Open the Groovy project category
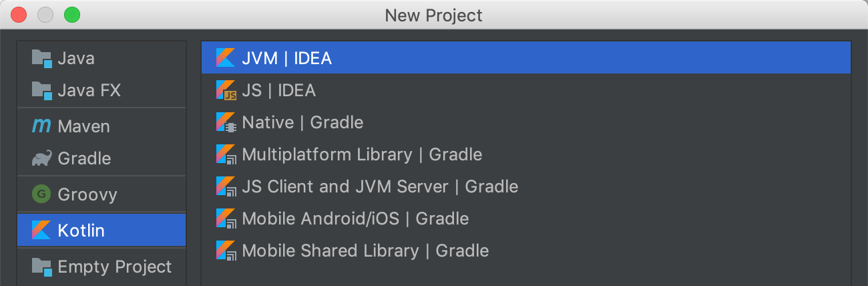Image resolution: width=868 pixels, height=286 pixels. click(101, 194)
